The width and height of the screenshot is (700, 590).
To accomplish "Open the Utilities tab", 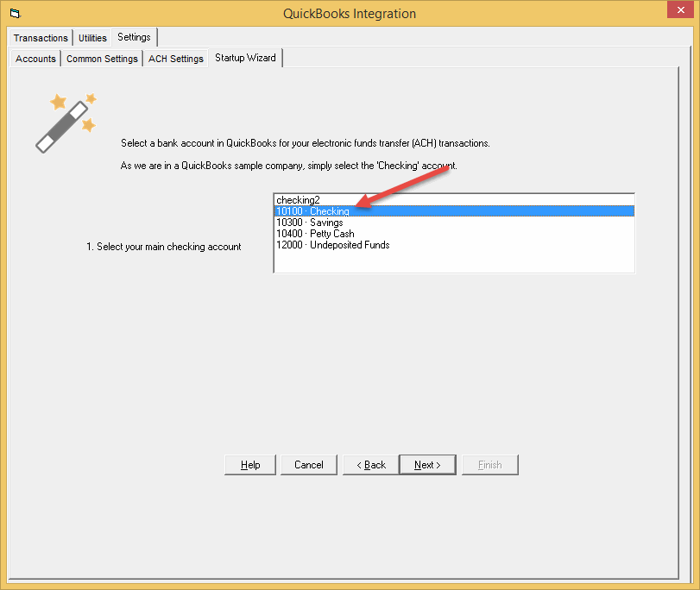I will coord(92,37).
